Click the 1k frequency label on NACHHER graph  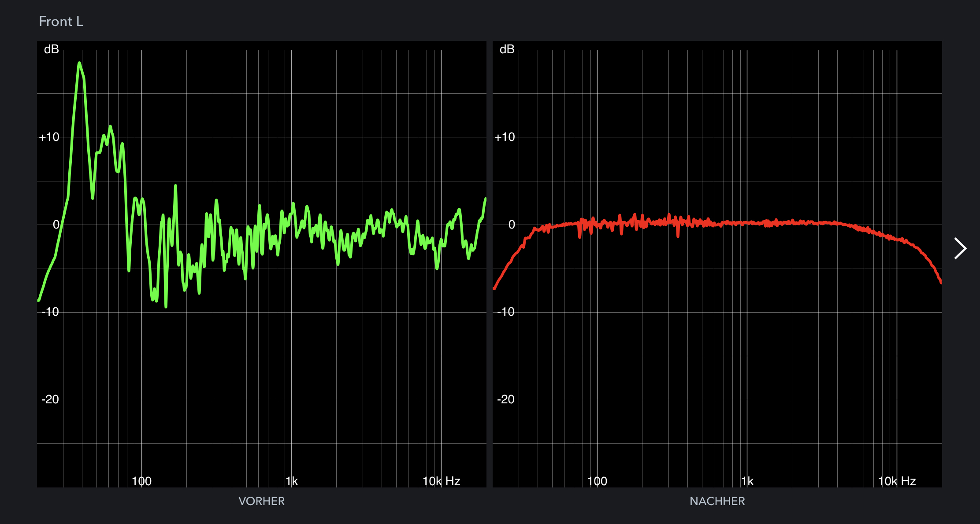tap(747, 481)
